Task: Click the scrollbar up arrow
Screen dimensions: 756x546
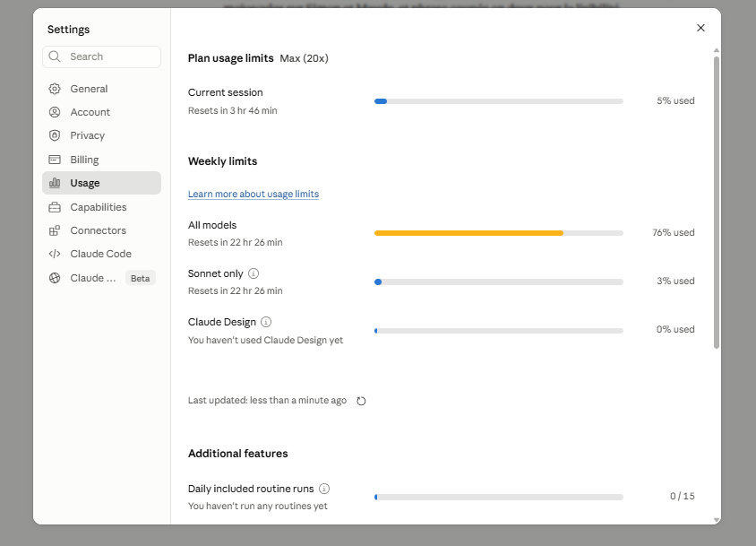Action: [717, 50]
